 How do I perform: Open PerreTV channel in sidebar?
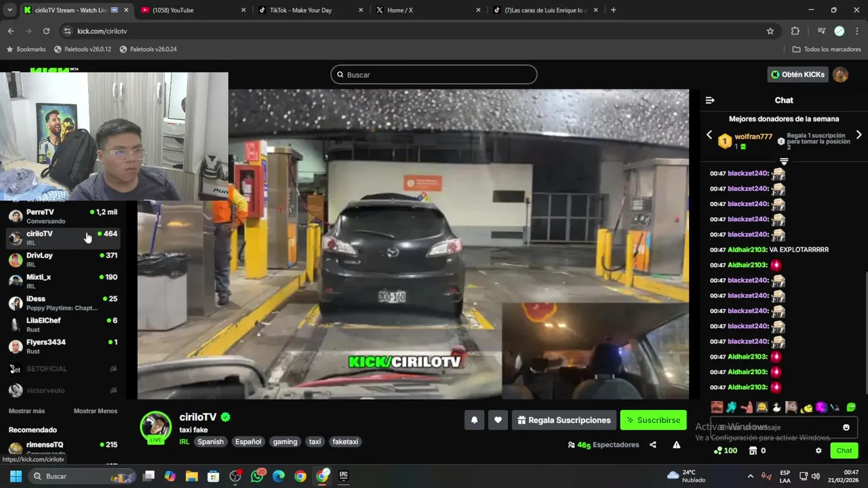coord(63,216)
